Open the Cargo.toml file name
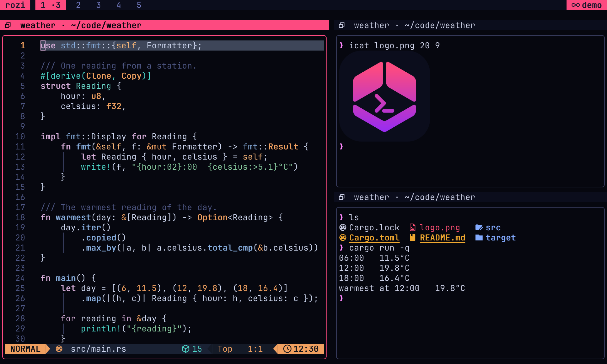607x364 pixels. click(x=374, y=238)
